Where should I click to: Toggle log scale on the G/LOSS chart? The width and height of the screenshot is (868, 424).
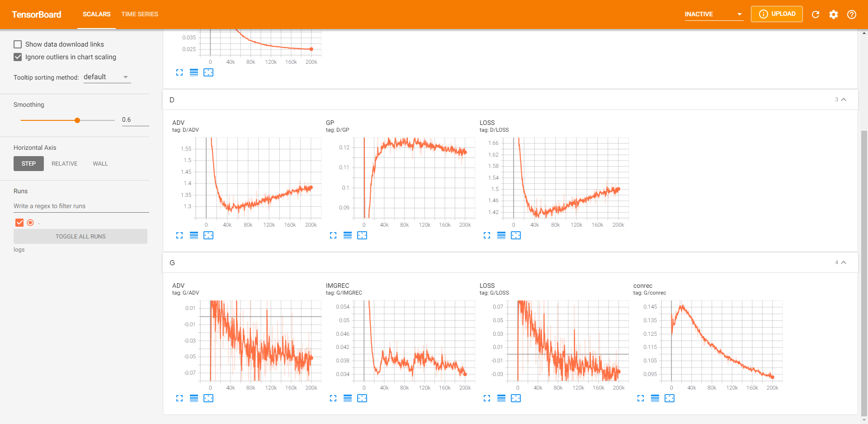pos(501,398)
